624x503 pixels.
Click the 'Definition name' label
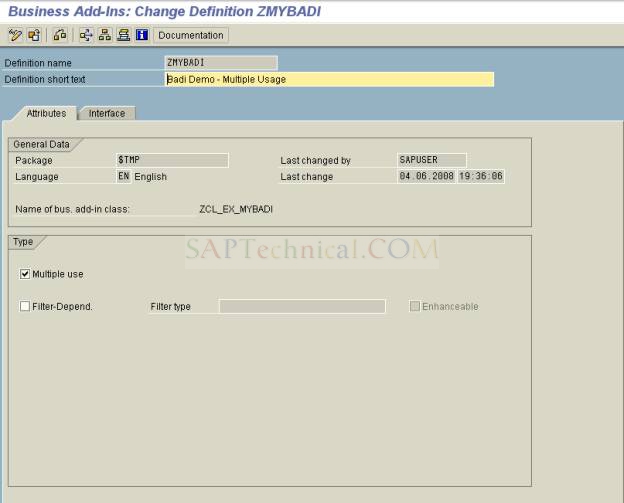click(38, 63)
